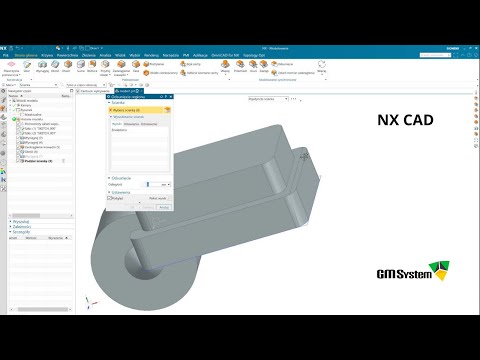
Task: Select the Szyk cechy pattern feature tool
Action: [x=191, y=64]
